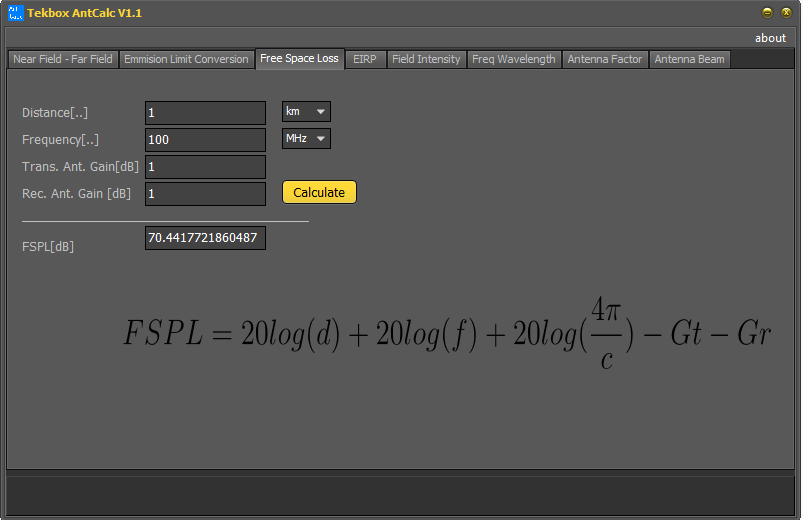803x520 pixels.
Task: Click the Calculate button
Action: pos(319,192)
